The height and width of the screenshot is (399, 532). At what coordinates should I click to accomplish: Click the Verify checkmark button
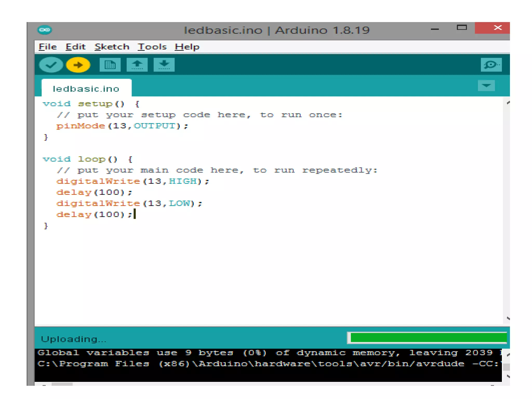[51, 65]
